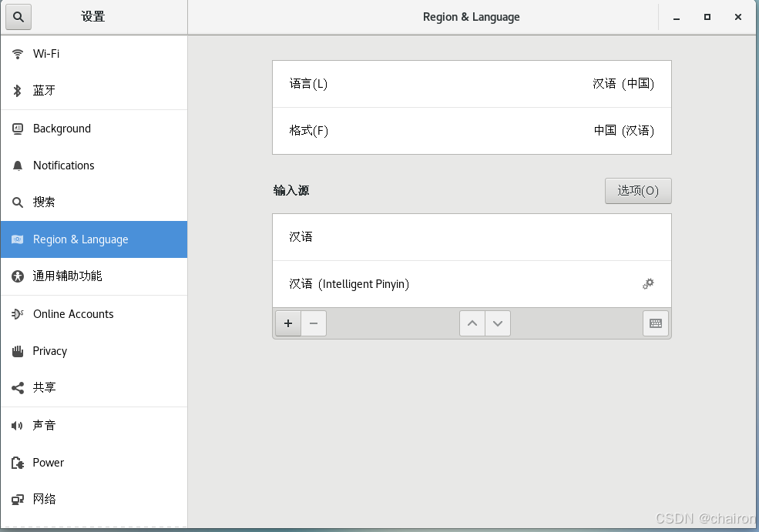
Task: Maximize the Settings window
Action: pyautogui.click(x=707, y=18)
